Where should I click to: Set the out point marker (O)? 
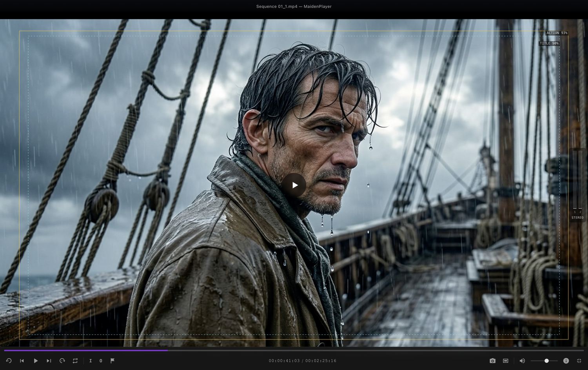tap(101, 361)
